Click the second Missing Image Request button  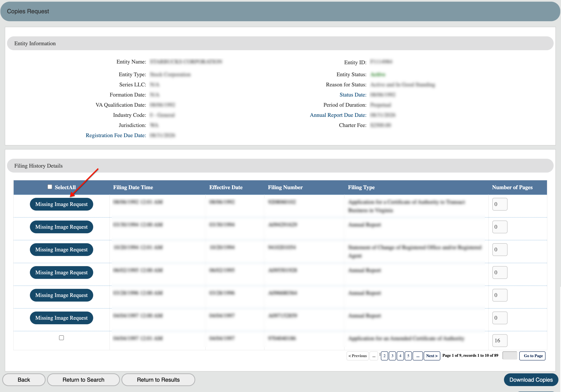(61, 227)
